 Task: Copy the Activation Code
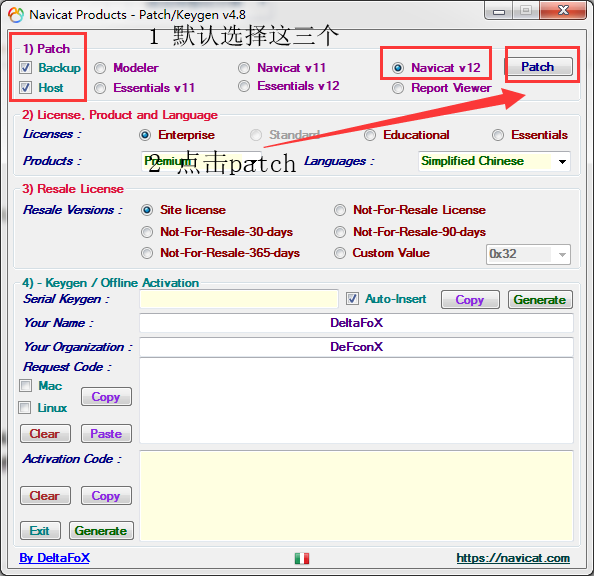click(x=106, y=496)
